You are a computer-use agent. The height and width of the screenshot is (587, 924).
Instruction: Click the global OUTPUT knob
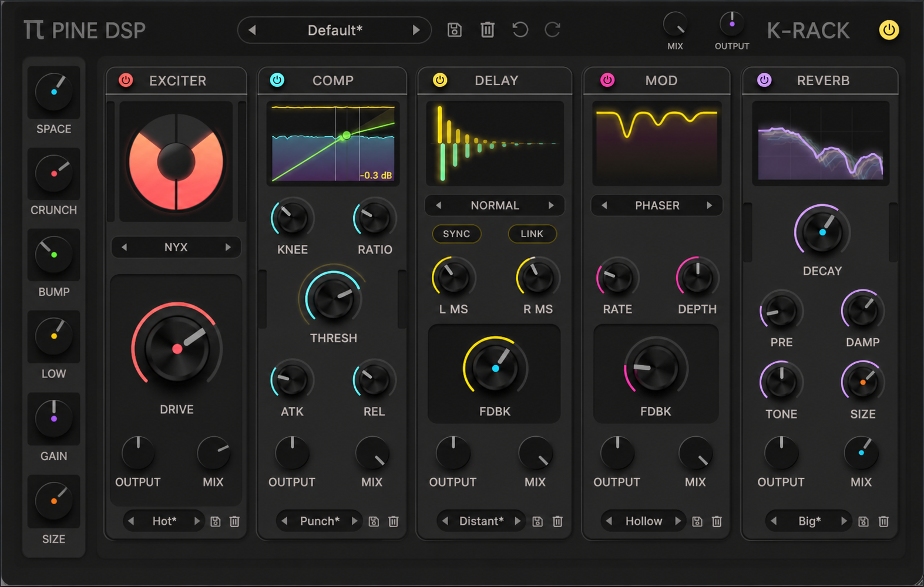click(732, 25)
